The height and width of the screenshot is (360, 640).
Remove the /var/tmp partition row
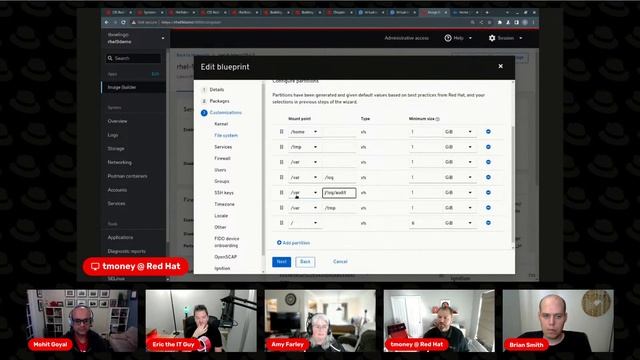[x=488, y=208]
